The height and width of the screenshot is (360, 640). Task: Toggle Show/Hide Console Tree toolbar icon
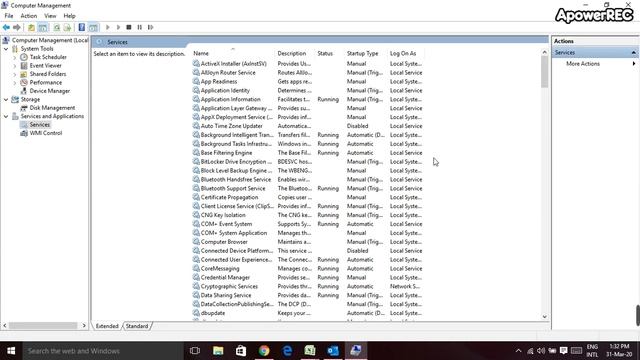pos(42,27)
